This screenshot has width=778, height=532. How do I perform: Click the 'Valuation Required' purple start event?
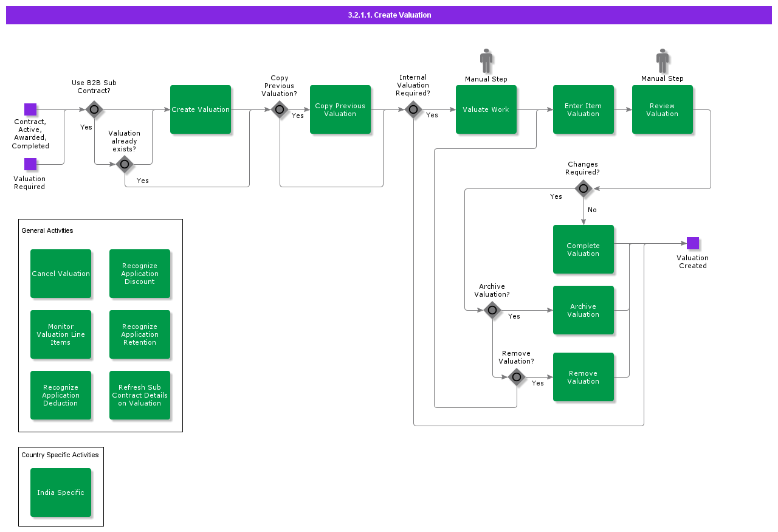point(30,164)
